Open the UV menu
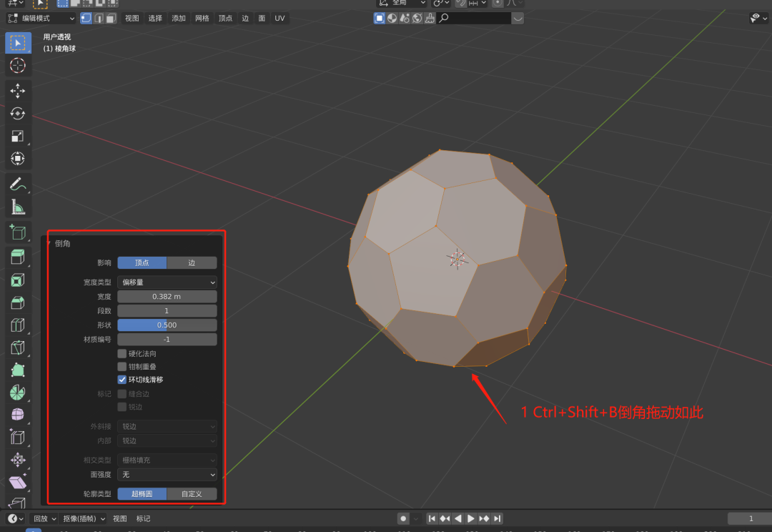Image resolution: width=772 pixels, height=532 pixels. pyautogui.click(x=279, y=18)
